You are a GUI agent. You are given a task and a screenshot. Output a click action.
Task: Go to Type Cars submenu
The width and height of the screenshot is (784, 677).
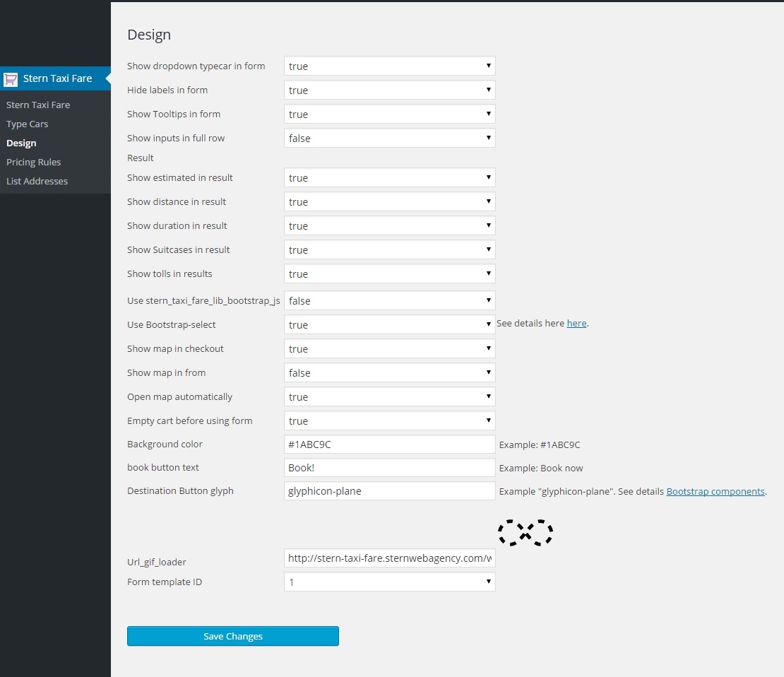point(27,124)
